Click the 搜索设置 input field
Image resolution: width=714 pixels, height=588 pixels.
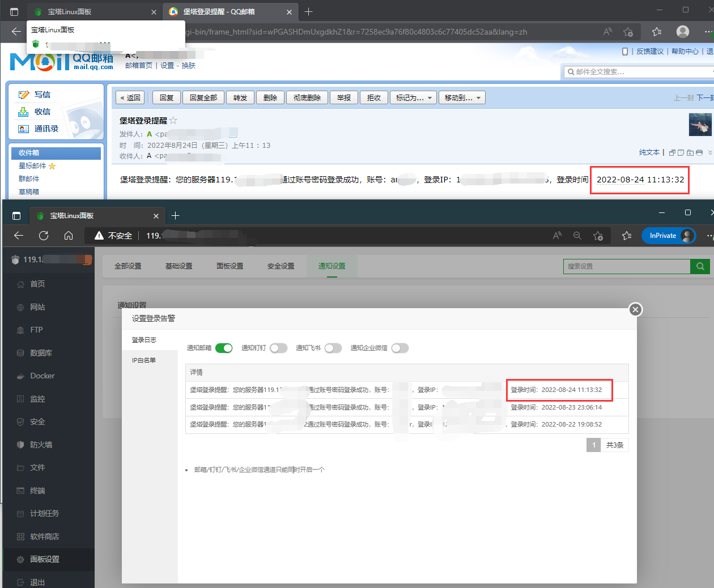627,266
